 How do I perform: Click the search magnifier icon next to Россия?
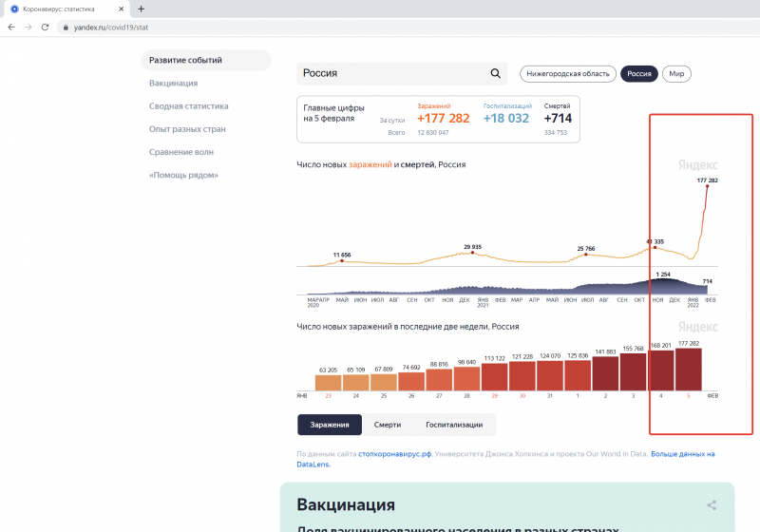click(495, 73)
